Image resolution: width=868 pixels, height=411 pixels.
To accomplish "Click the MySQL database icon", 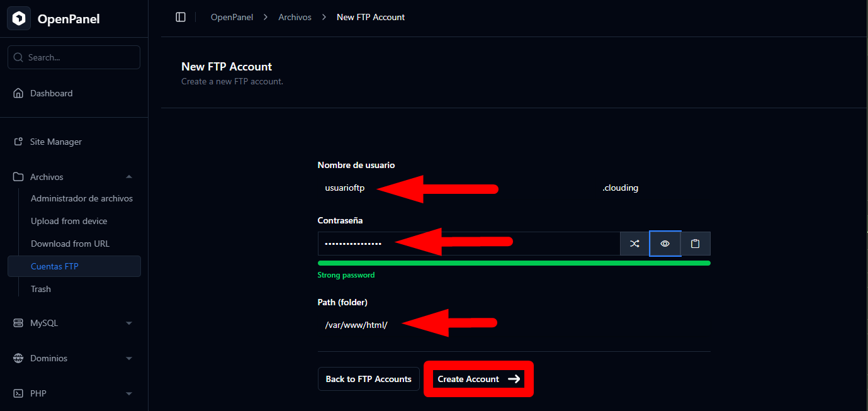I will coord(18,323).
